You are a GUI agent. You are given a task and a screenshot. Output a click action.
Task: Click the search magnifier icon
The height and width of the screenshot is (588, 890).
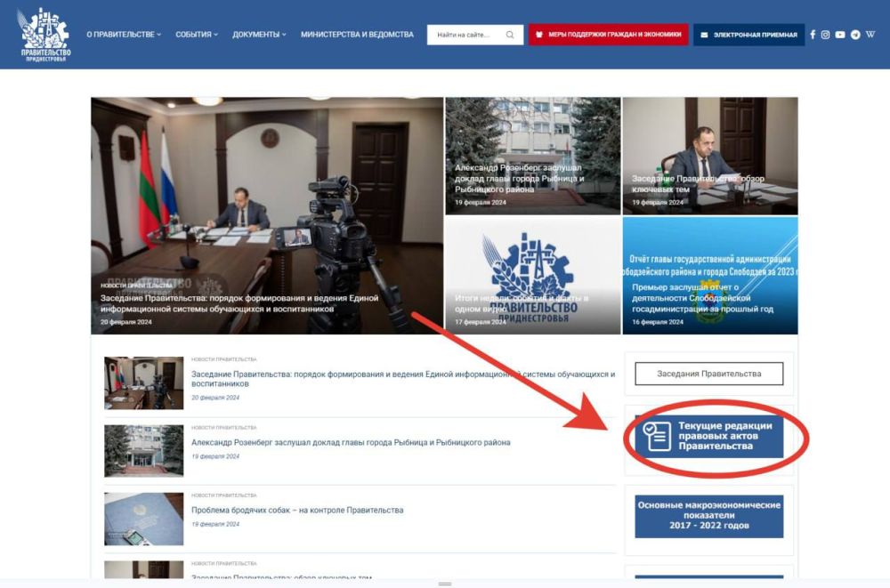click(x=510, y=35)
